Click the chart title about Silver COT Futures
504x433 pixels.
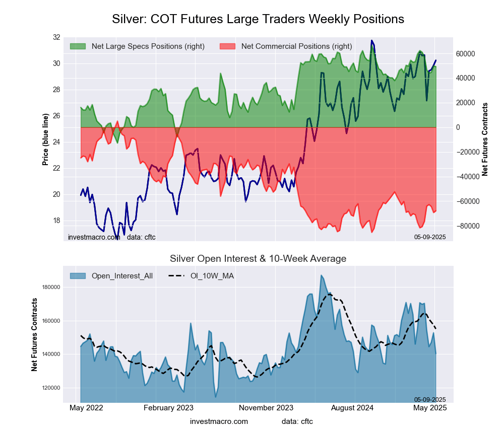tap(258, 19)
